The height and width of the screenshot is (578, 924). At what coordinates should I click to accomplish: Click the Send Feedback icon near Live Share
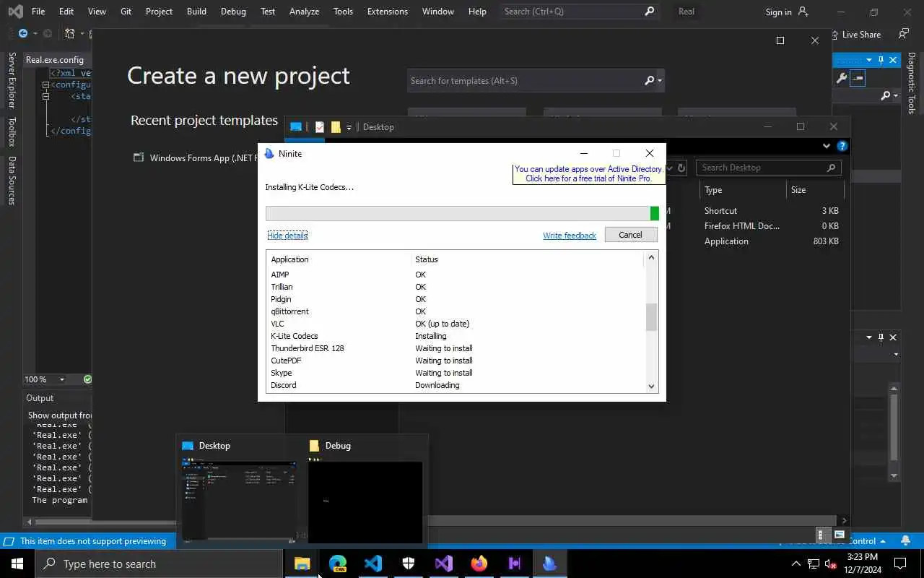click(903, 34)
